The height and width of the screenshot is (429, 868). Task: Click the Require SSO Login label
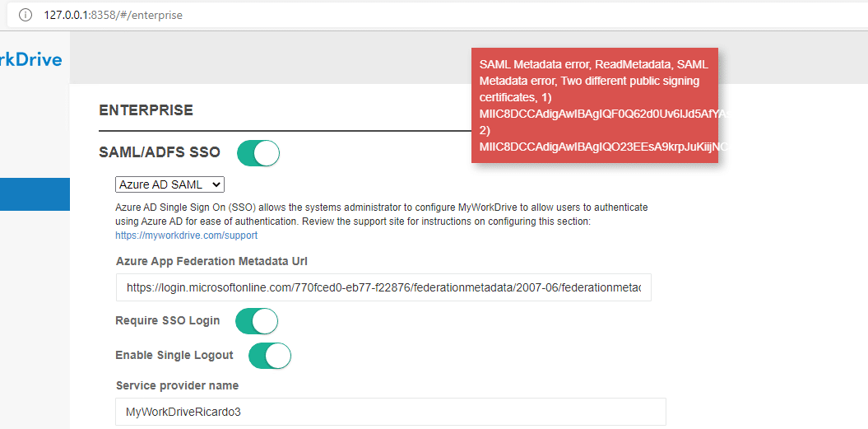tap(168, 321)
